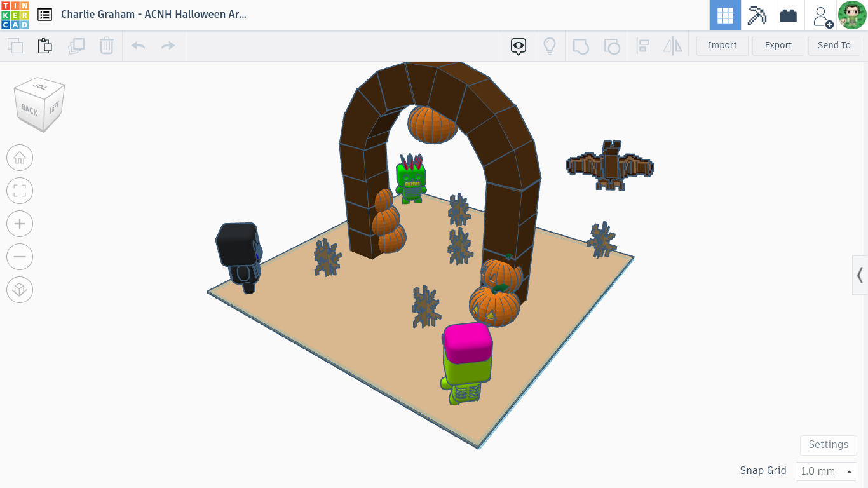Show all hidden objects via the lightbulb

pos(550,46)
